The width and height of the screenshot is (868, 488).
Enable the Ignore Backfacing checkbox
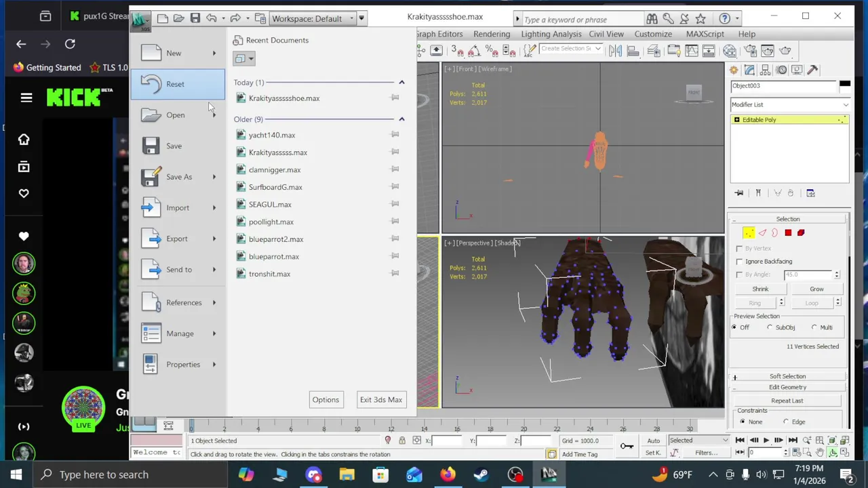(x=740, y=262)
